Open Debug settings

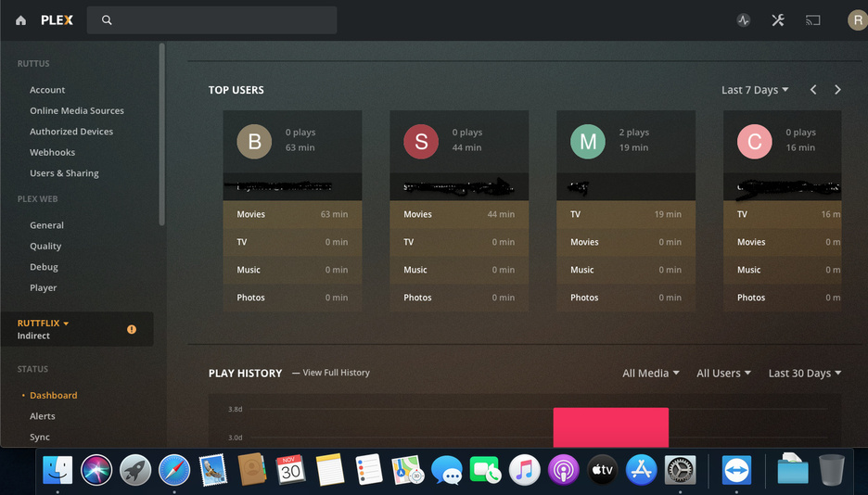click(x=44, y=267)
